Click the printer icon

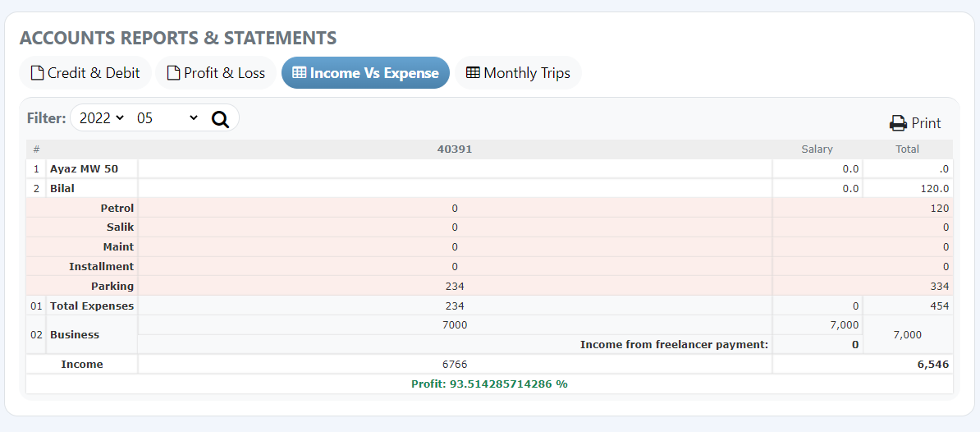[x=898, y=123]
